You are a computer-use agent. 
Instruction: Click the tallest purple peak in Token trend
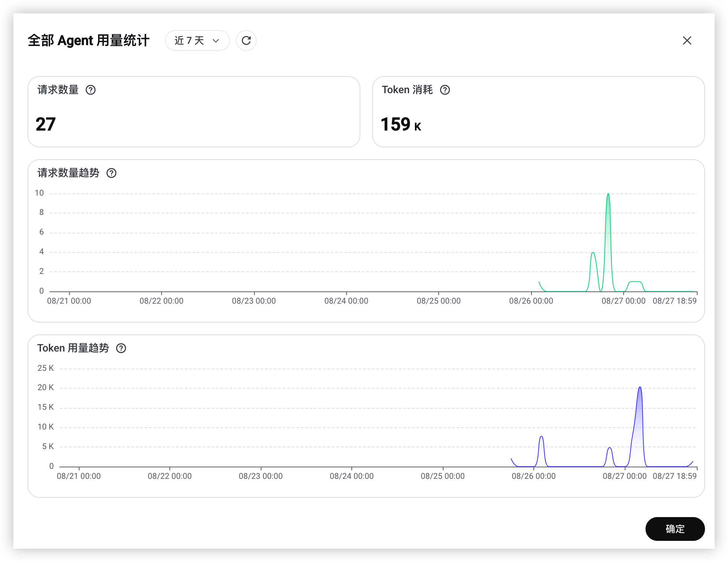640,388
